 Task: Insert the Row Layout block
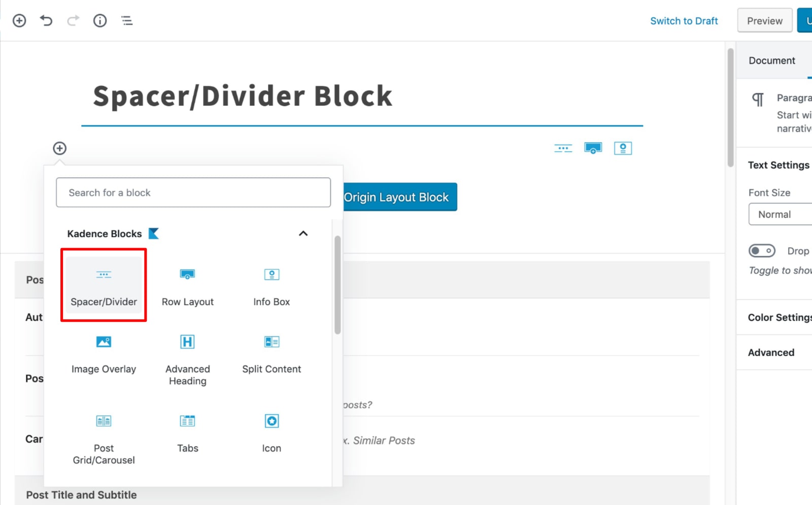[x=187, y=286]
